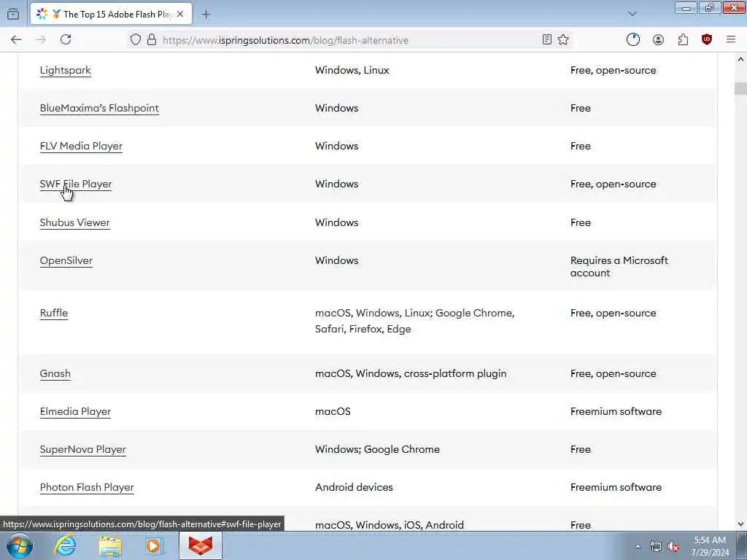
Task: Expand the list all tabs chevron
Action: tap(632, 15)
